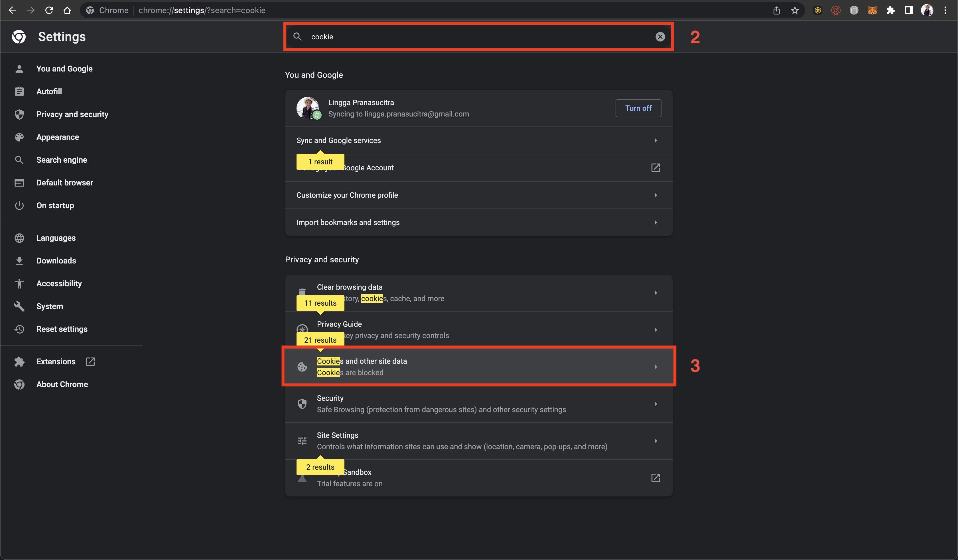Open the Downloads settings section
The width and height of the screenshot is (958, 560).
(56, 261)
